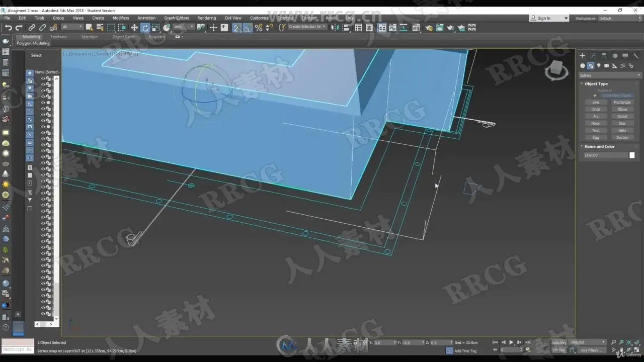Activate the Bind to Space Warp tool

tap(53, 28)
